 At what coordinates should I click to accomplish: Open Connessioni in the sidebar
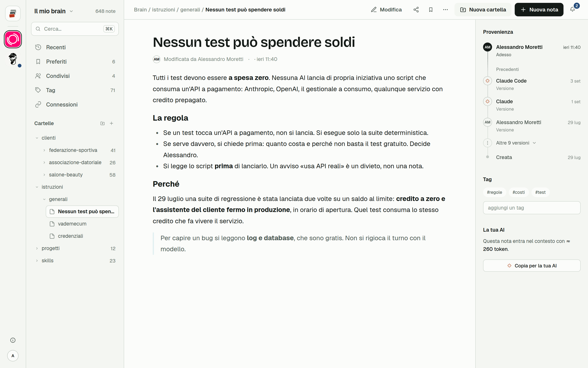75,105
